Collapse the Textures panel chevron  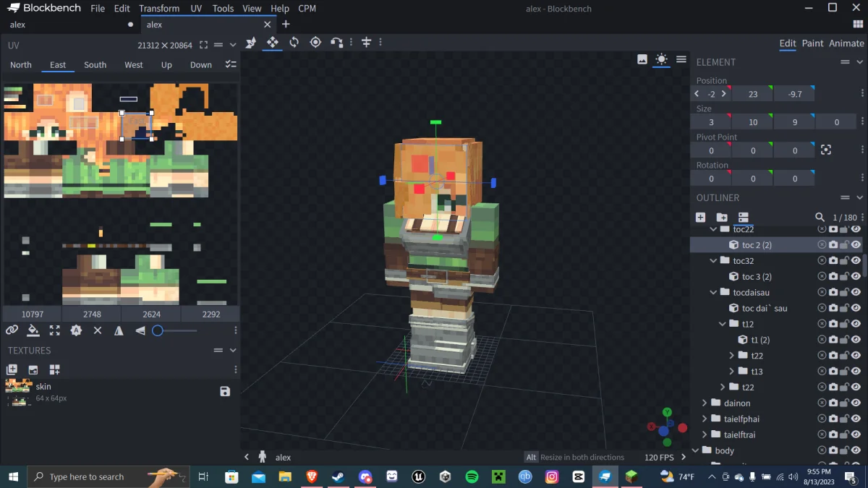click(x=233, y=351)
